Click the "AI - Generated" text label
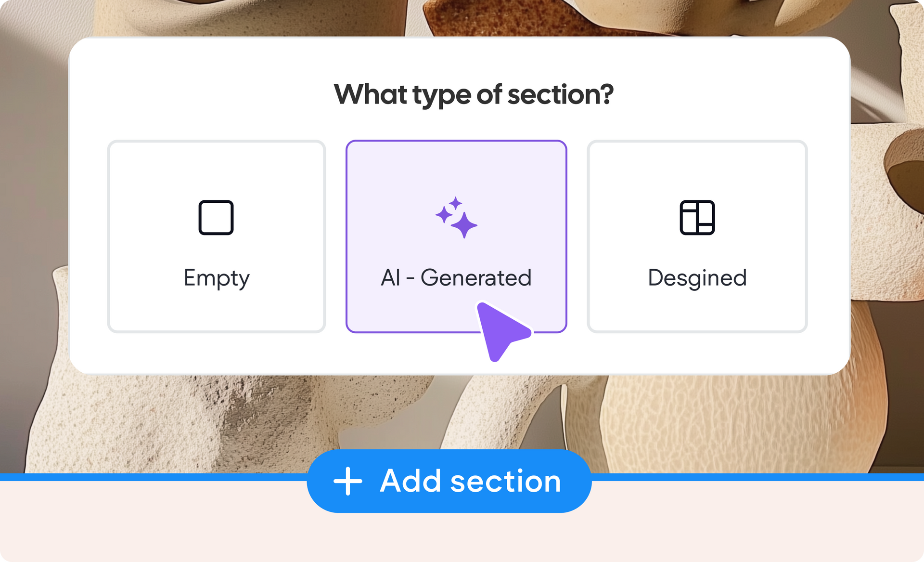The image size is (924, 562). pyautogui.click(x=456, y=278)
